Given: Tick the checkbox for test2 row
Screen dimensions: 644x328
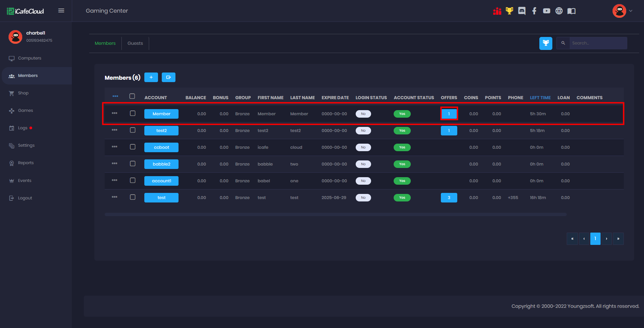Looking at the screenshot, I should tap(133, 130).
